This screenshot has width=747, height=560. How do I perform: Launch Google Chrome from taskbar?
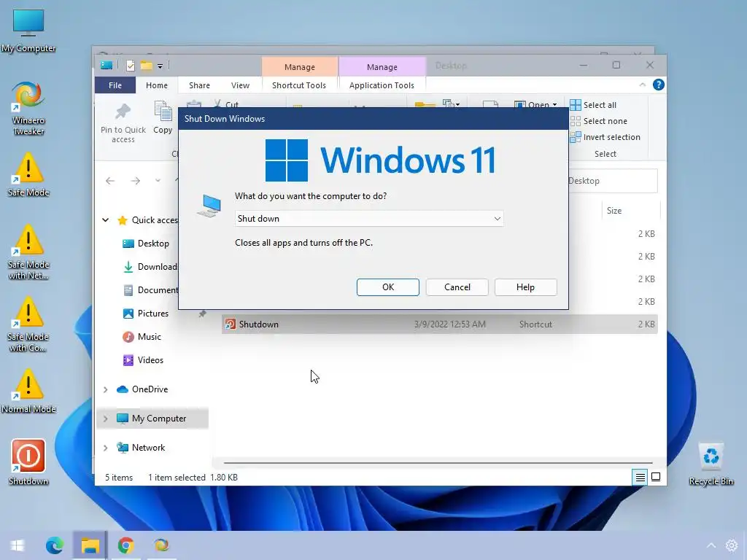tap(125, 545)
